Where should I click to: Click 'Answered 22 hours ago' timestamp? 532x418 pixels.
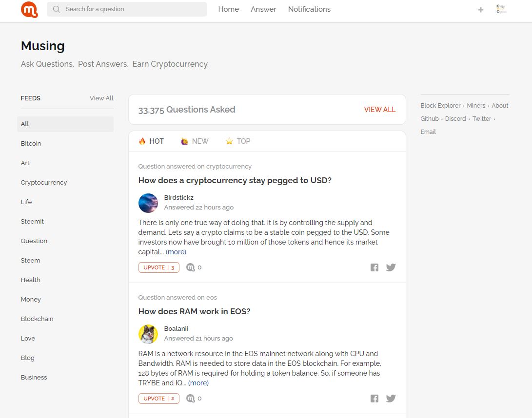199,208
